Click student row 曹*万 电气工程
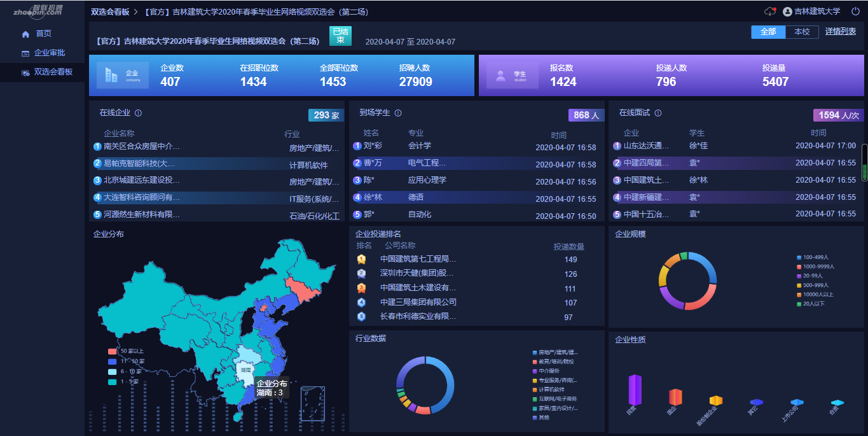868x436 pixels. pos(476,164)
